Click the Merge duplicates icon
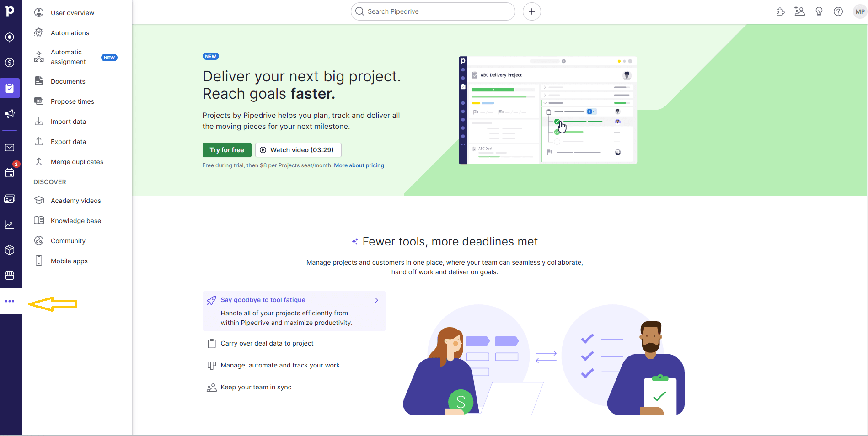This screenshot has width=868, height=436. 39,162
